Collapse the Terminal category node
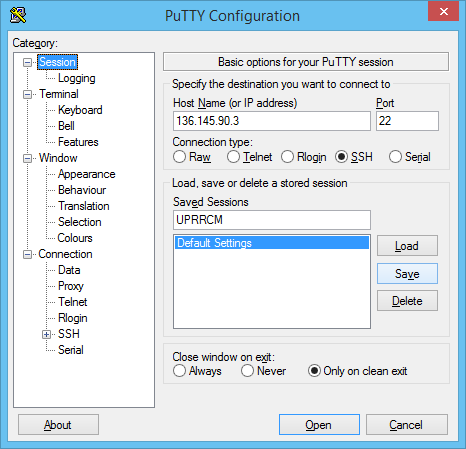This screenshot has height=449, width=466. pyautogui.click(x=27, y=94)
